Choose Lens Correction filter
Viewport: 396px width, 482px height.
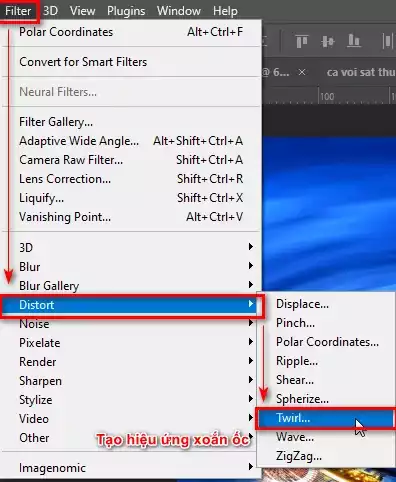coord(131,179)
